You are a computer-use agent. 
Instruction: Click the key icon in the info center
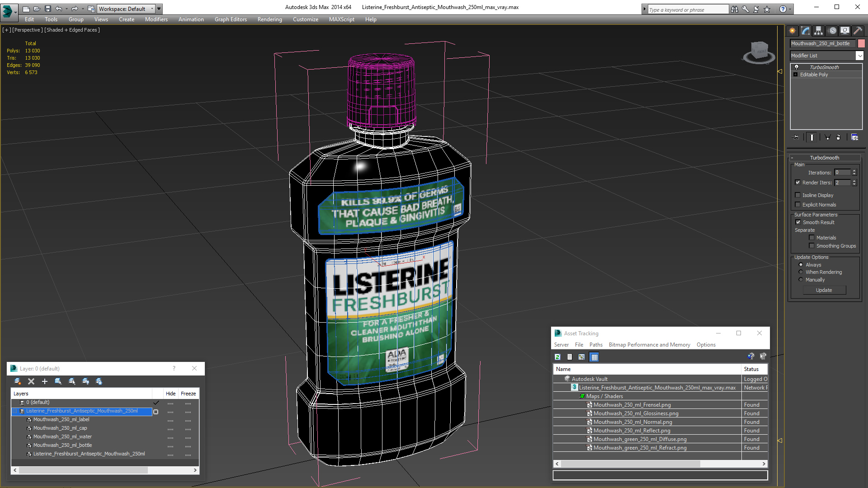pos(745,9)
